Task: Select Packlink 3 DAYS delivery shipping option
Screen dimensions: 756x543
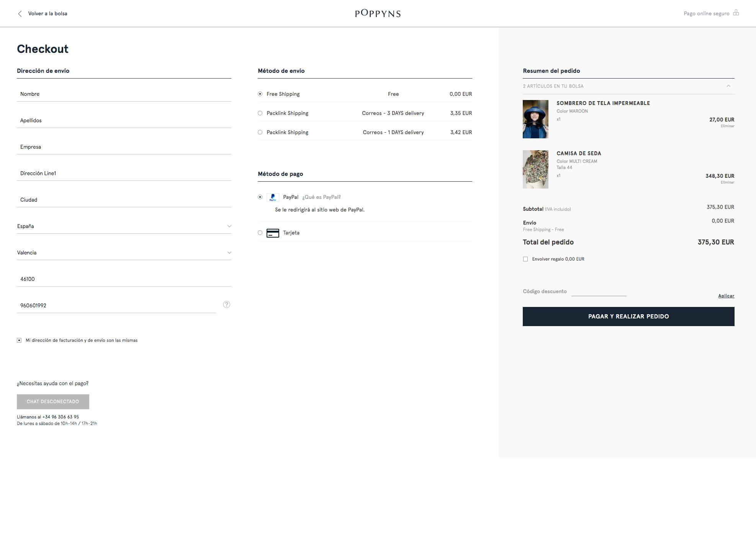Action: tap(260, 113)
